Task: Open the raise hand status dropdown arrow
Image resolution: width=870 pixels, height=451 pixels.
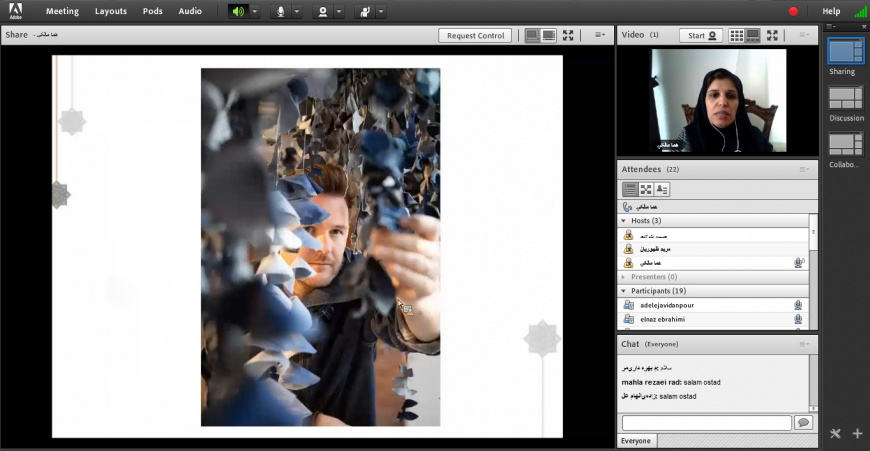Action: (382, 12)
